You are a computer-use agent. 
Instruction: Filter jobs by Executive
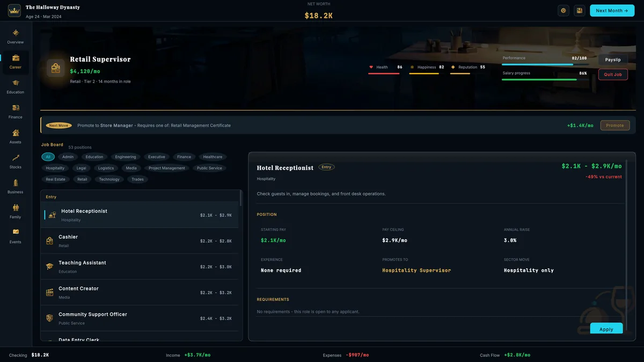click(157, 157)
